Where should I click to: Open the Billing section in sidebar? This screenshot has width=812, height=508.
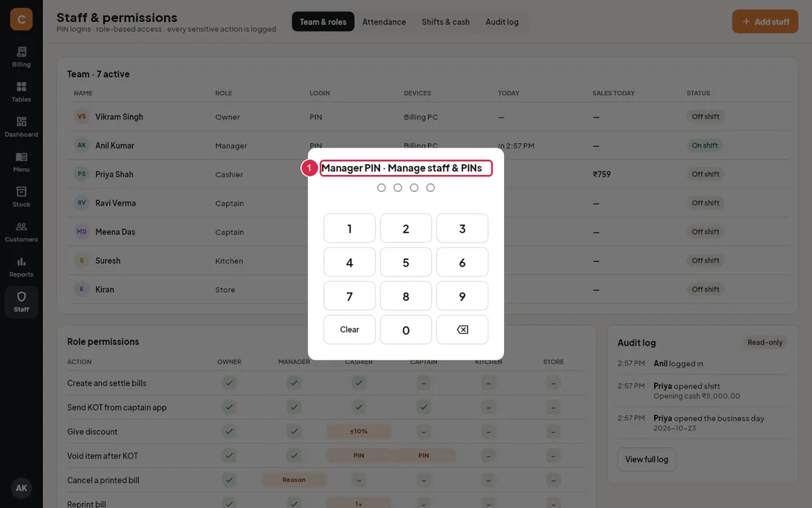(x=21, y=57)
